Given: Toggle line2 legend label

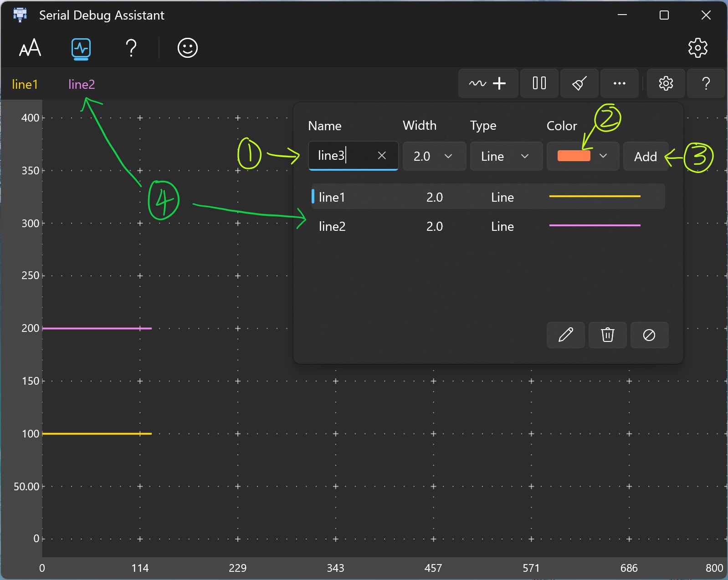Looking at the screenshot, I should click(x=82, y=84).
